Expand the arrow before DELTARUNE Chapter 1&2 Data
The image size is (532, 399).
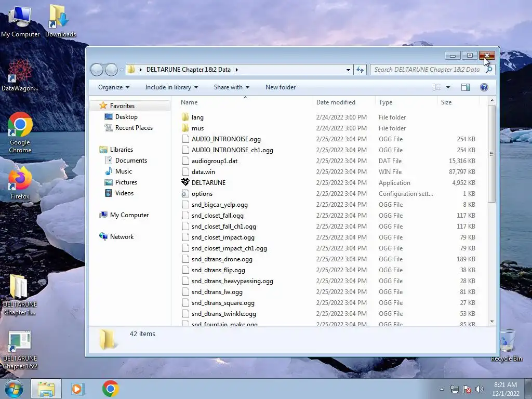(140, 70)
